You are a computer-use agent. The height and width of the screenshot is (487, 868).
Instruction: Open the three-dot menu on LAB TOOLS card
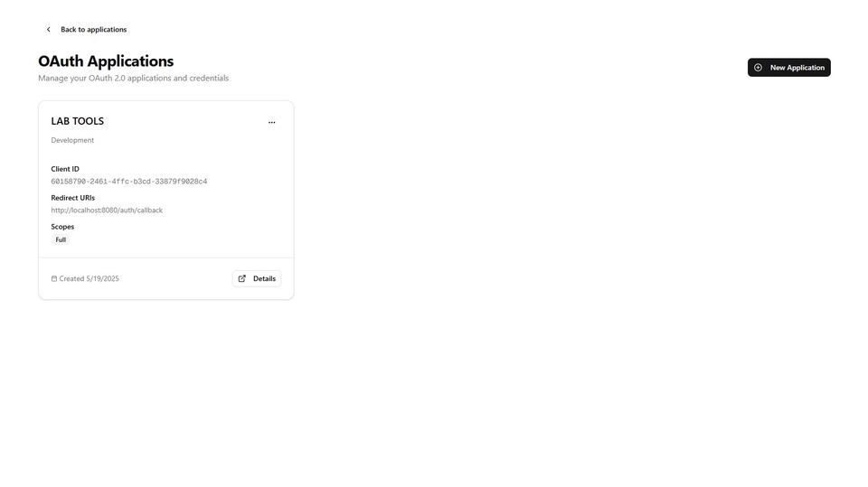click(272, 122)
